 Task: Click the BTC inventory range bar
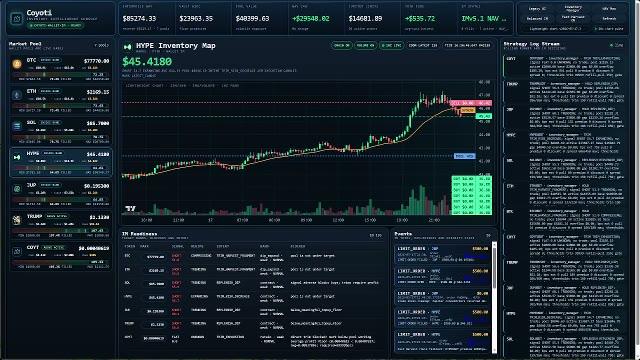tap(61, 75)
